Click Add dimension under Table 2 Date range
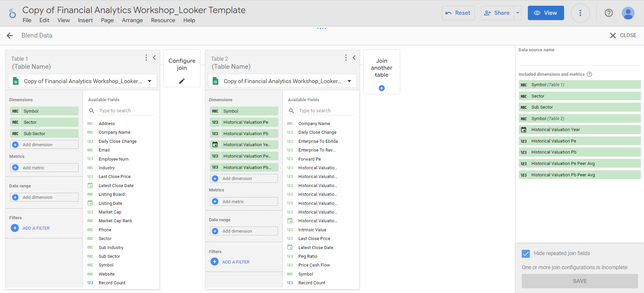644x293 pixels. tap(244, 231)
